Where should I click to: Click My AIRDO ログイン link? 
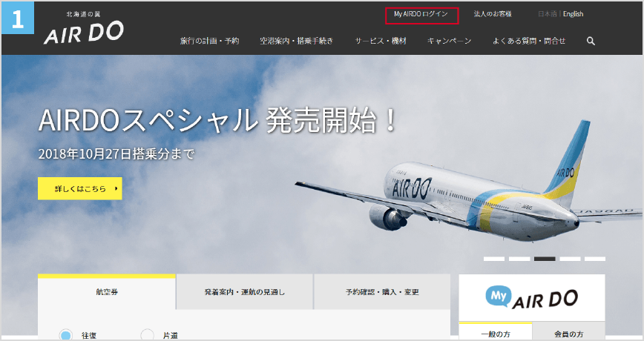421,14
